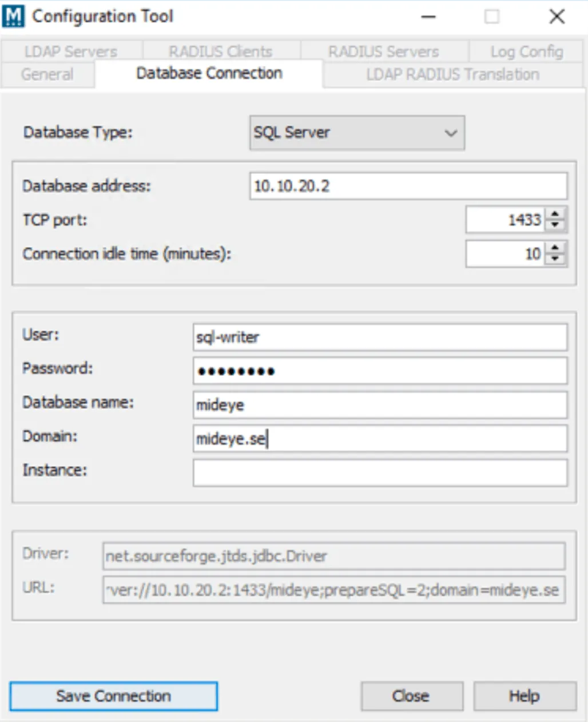Open the Help dialog
The image size is (588, 722).
524,696
